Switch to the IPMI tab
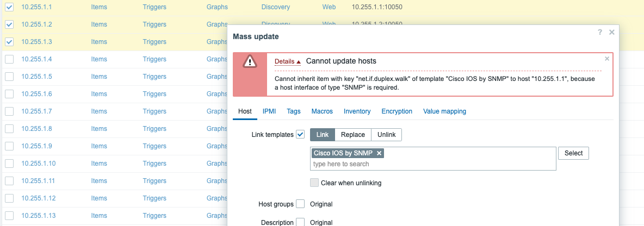Screen dimensions: 644x226 coord(269,111)
